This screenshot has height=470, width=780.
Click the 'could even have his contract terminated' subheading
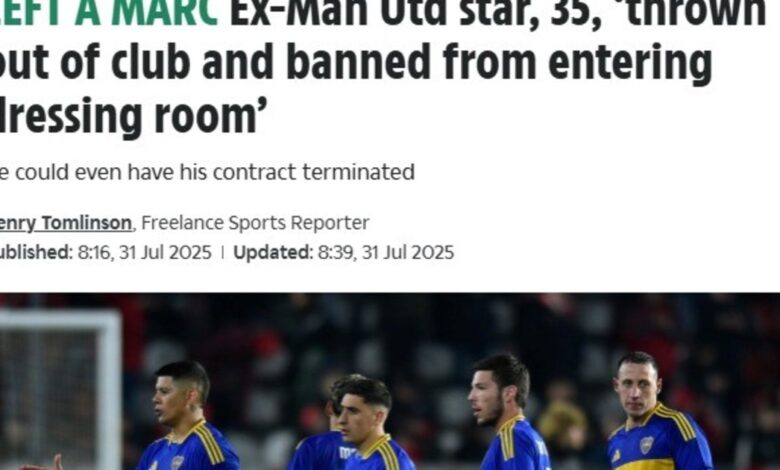pyautogui.click(x=215, y=173)
